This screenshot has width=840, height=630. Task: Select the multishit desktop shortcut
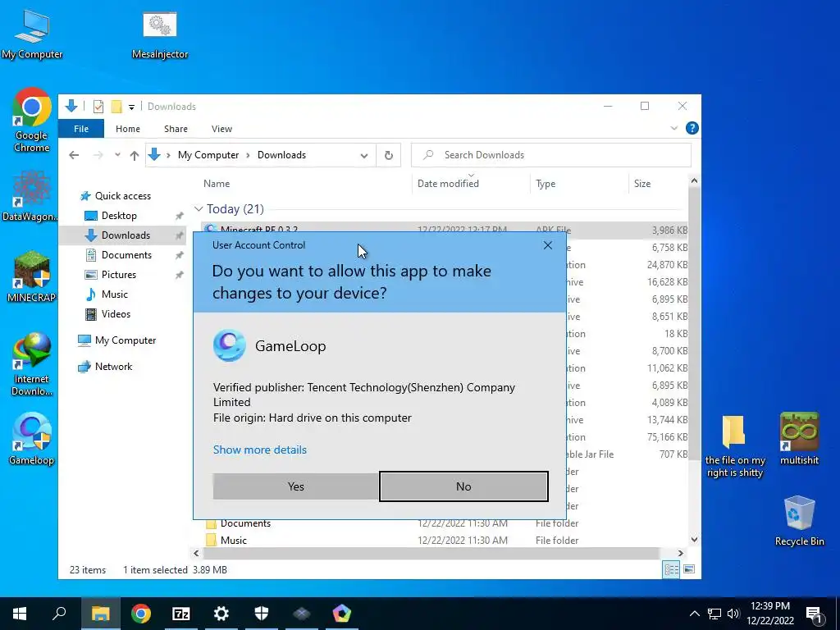tap(799, 438)
